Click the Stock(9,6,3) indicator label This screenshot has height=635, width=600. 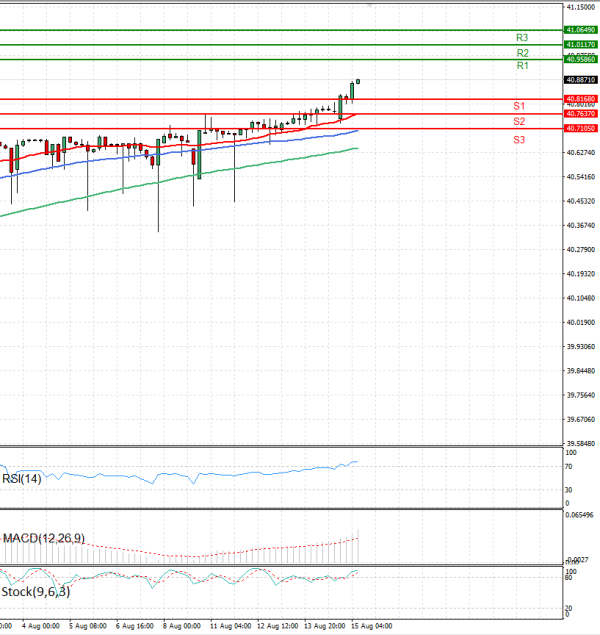[36, 592]
